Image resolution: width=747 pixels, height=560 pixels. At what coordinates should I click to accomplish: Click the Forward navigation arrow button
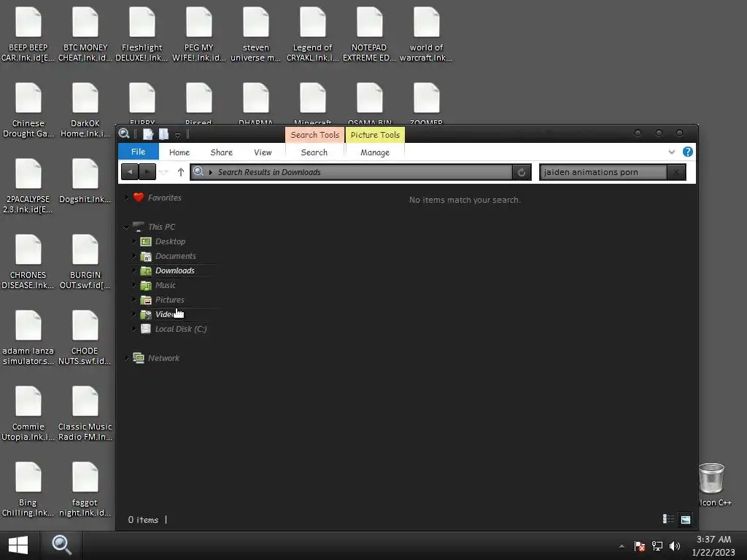[x=147, y=172]
